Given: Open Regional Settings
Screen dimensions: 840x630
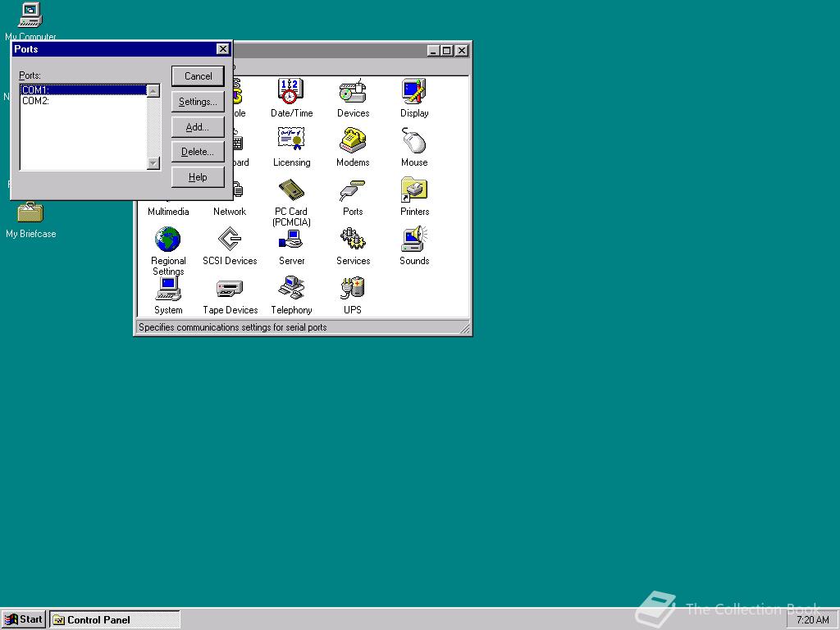Looking at the screenshot, I should click(167, 240).
